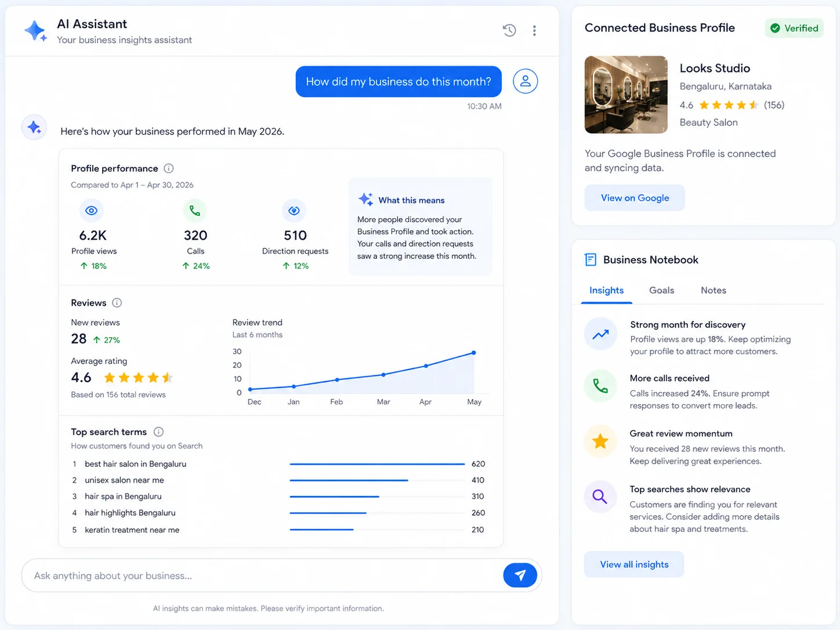Viewport: 840px width, 630px height.
Task: Click sparkle icon beside What this means
Action: coord(365,200)
